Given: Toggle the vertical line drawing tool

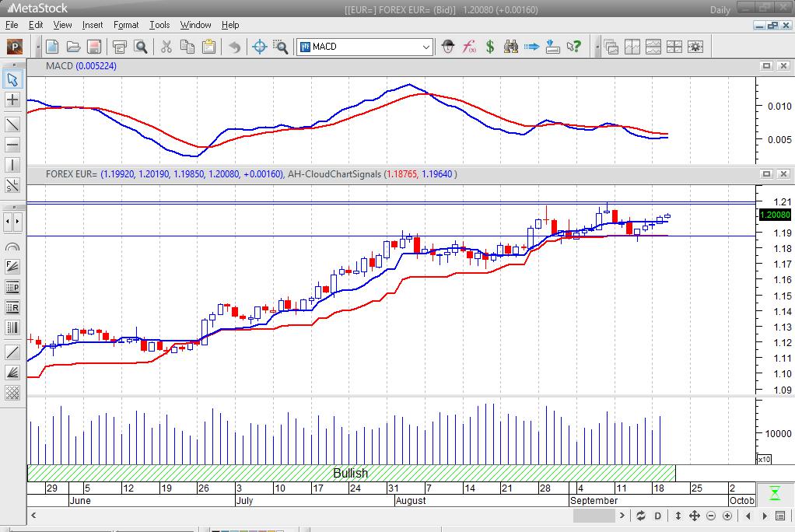Looking at the screenshot, I should pyautogui.click(x=11, y=165).
